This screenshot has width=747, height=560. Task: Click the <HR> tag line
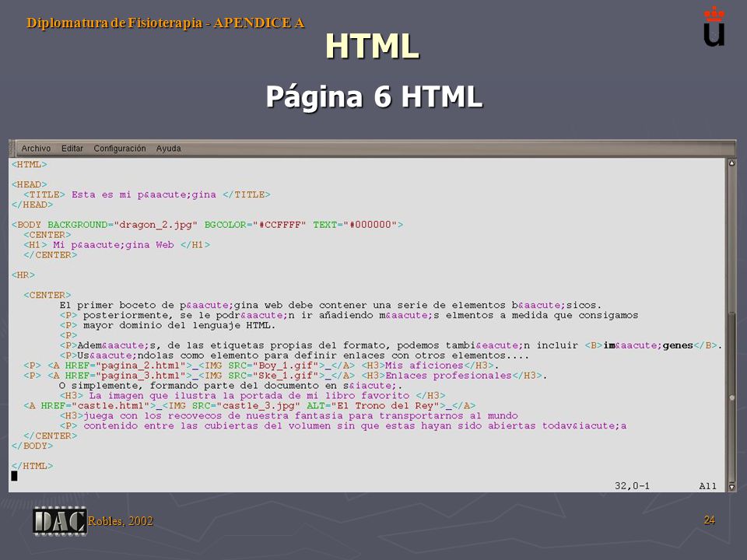click(x=23, y=275)
